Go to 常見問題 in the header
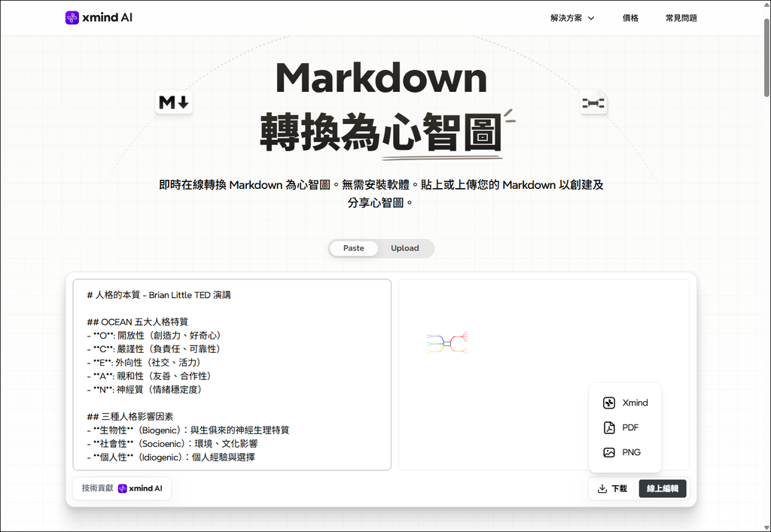This screenshot has width=771, height=532. (x=681, y=18)
